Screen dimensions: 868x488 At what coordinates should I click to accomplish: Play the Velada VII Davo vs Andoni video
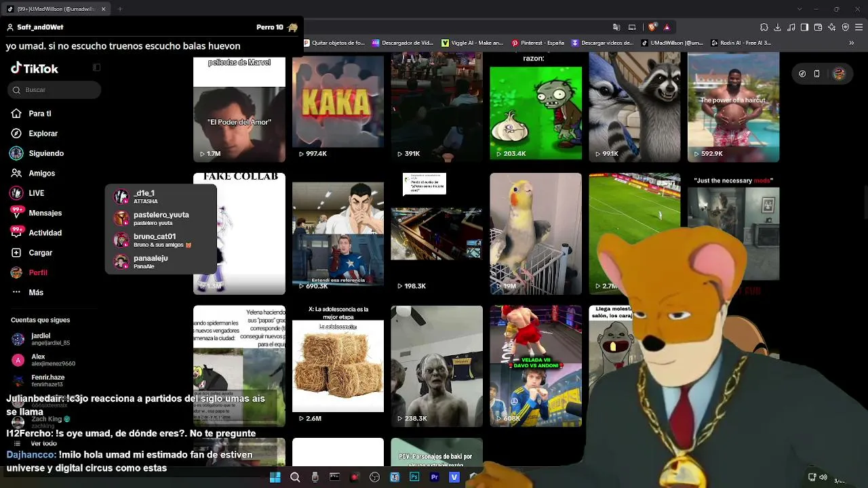pos(536,366)
